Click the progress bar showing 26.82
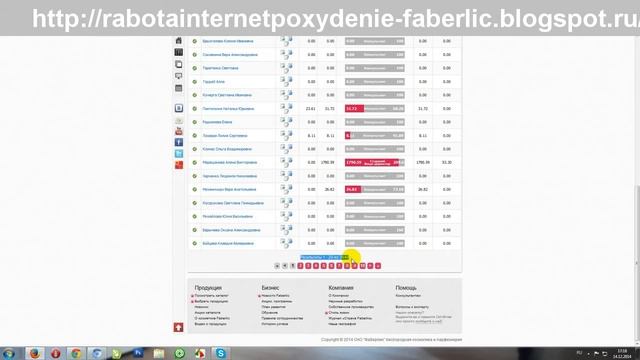640x360 pixels. click(x=375, y=189)
